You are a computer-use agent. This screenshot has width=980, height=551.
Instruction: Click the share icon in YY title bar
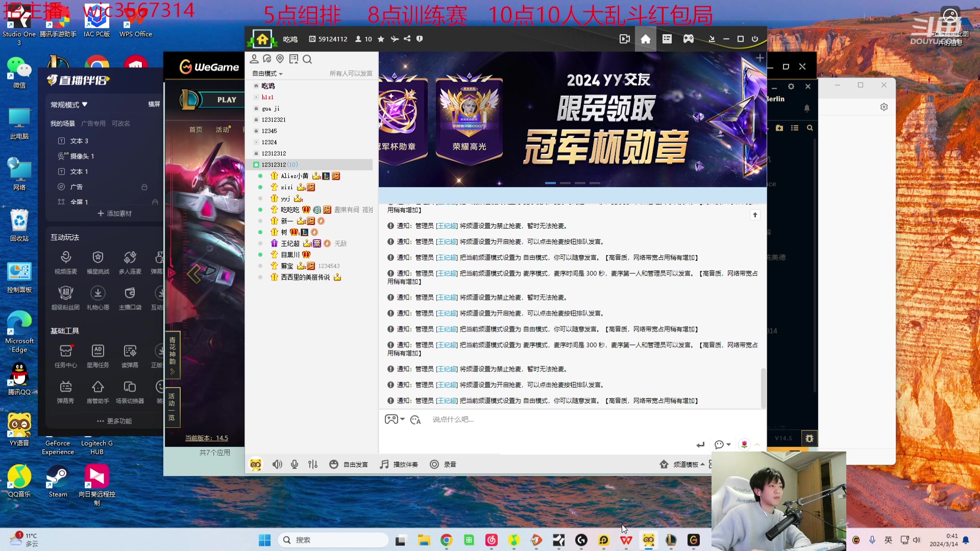coord(407,39)
